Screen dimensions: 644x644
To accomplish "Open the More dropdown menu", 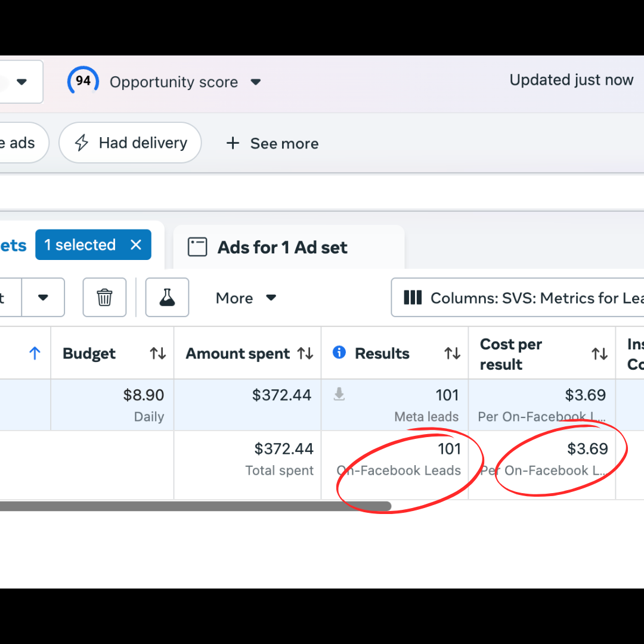I will (x=246, y=298).
